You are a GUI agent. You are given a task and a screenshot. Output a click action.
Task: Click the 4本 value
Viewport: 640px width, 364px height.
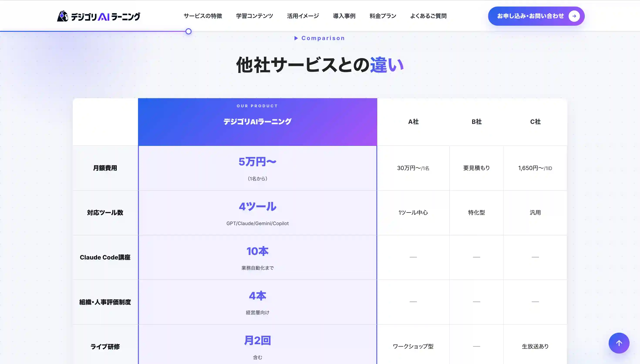[x=257, y=296]
